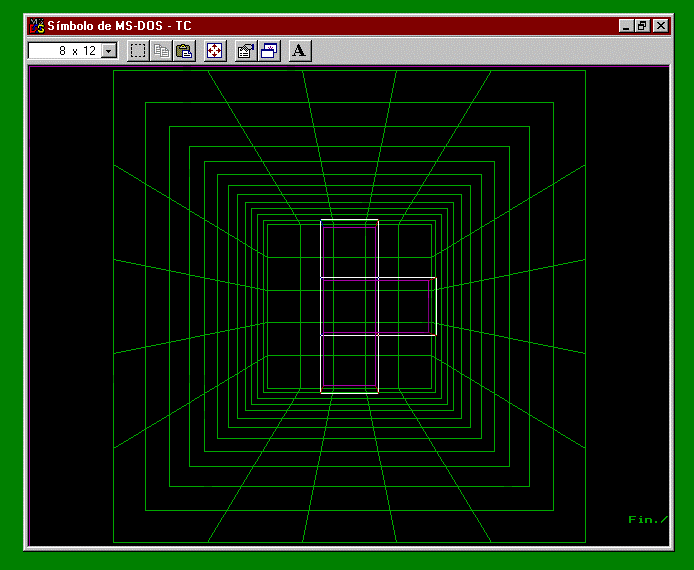Viewport: 694px width, 570px height.
Task: Open the Properties toolbar icon
Action: point(246,50)
